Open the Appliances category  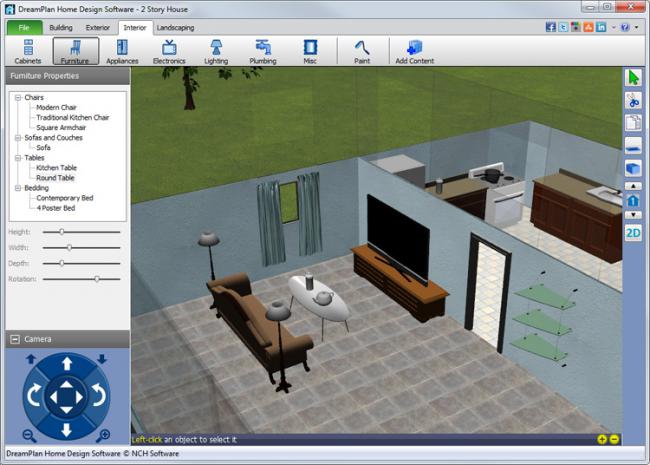pos(122,51)
